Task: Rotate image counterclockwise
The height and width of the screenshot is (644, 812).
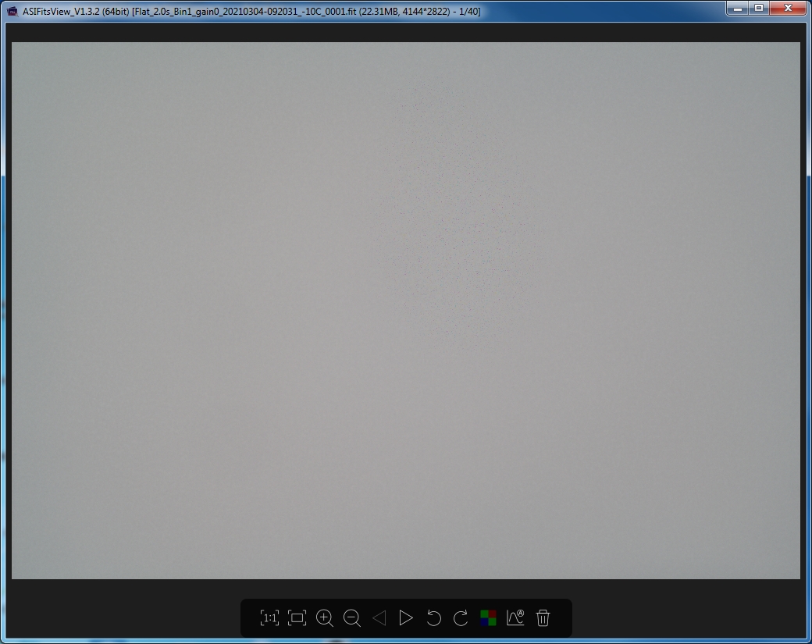Action: 433,617
